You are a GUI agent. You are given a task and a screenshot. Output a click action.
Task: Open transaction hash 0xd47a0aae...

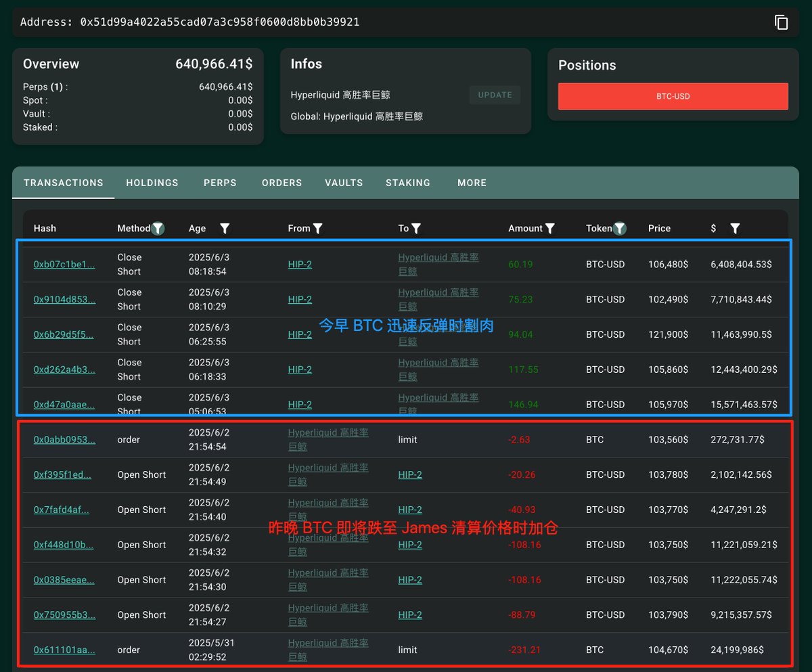click(64, 405)
